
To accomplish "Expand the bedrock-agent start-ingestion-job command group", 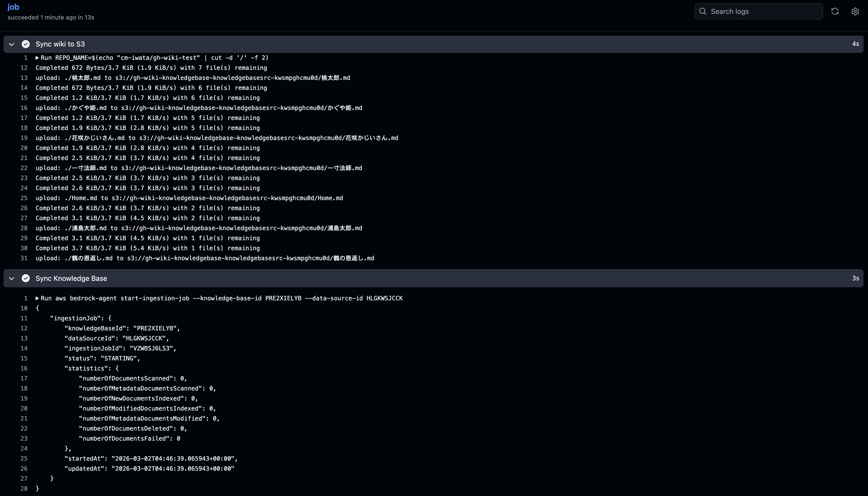I will (37, 298).
